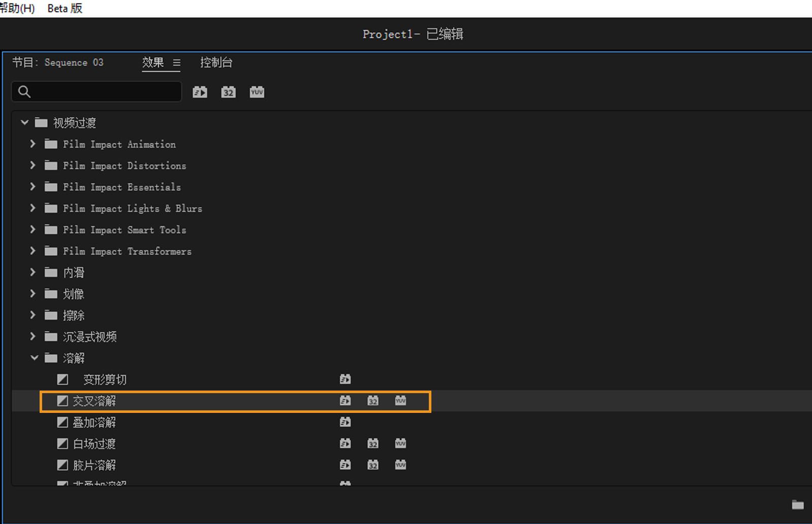The height and width of the screenshot is (524, 812).
Task: Click the transition icon beside 交叉溶解
Action: (62, 401)
